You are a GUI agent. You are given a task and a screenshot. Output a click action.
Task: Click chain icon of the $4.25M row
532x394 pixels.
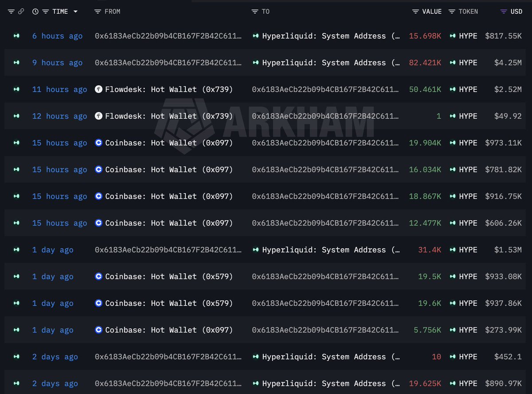point(16,62)
